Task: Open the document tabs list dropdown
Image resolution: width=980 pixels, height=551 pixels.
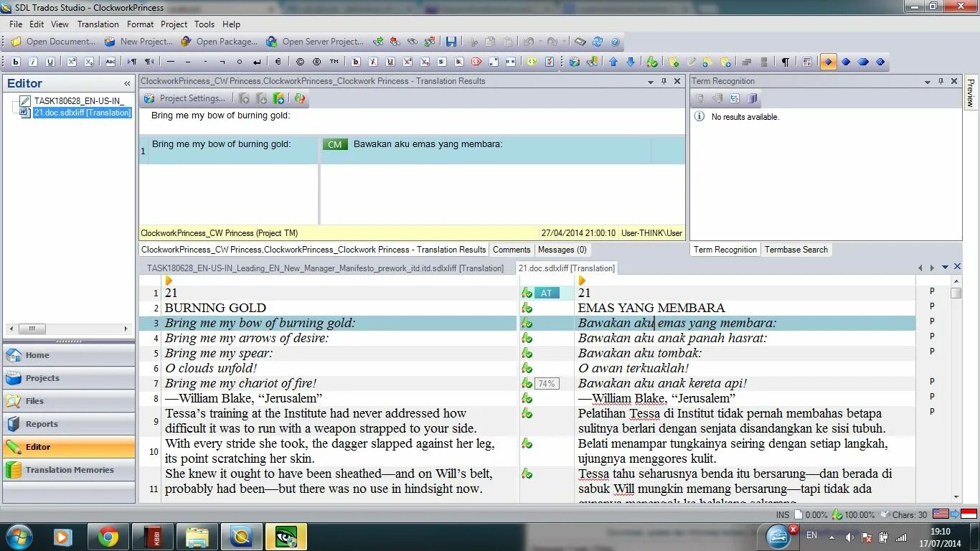Action: [945, 268]
